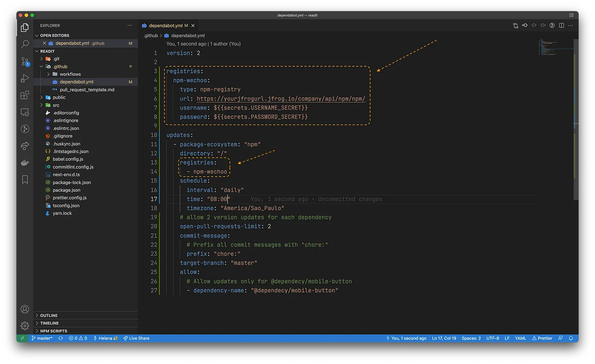Collapse the .github folder
The height and width of the screenshot is (364, 595).
click(41, 67)
